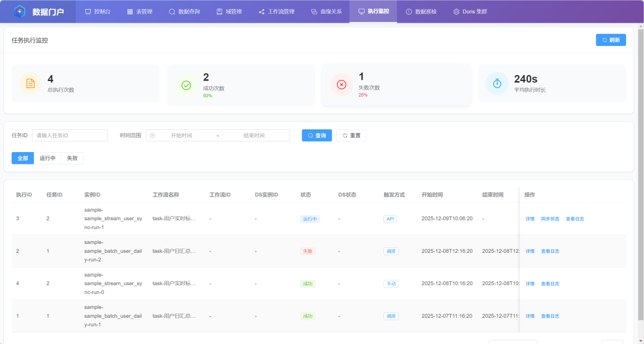
Task: Select the 执行监控 tab
Action: (x=373, y=11)
